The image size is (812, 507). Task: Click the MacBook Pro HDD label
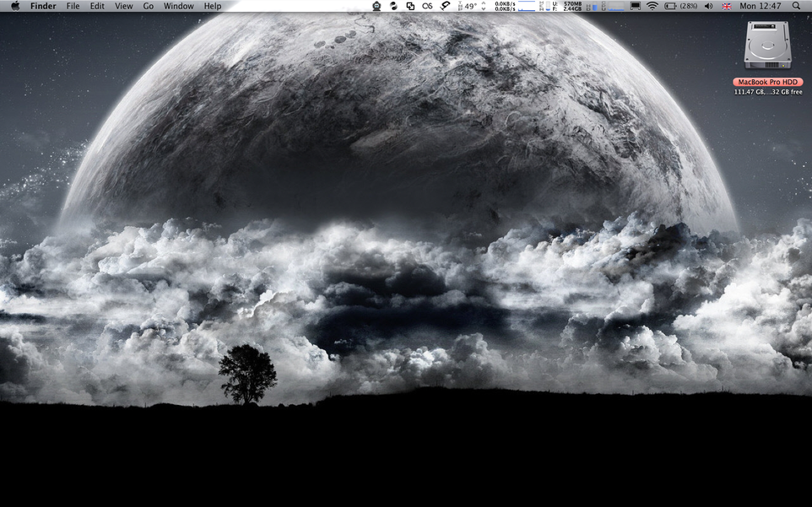768,82
